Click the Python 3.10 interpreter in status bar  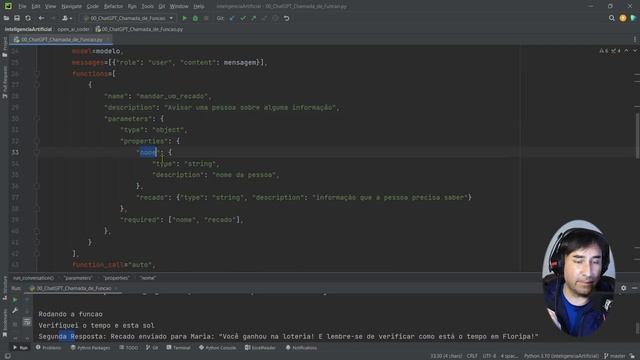pos(561,356)
